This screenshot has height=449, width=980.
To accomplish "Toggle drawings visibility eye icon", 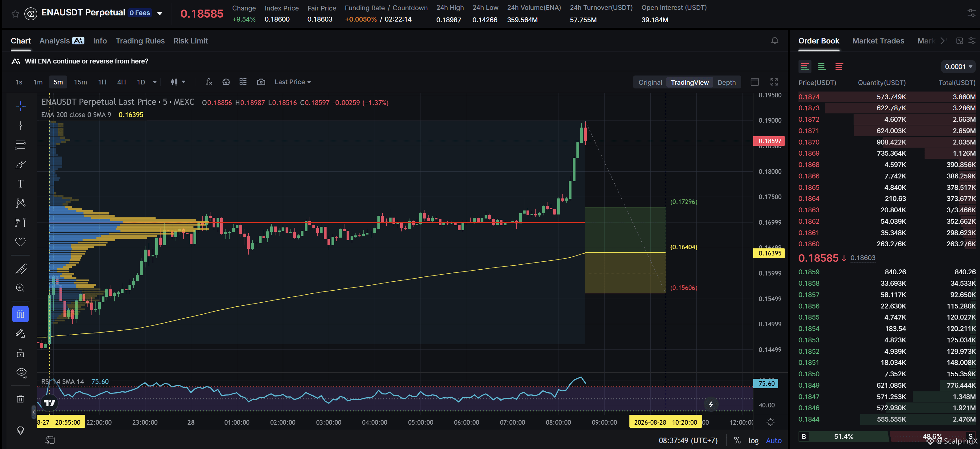I will coord(21,372).
